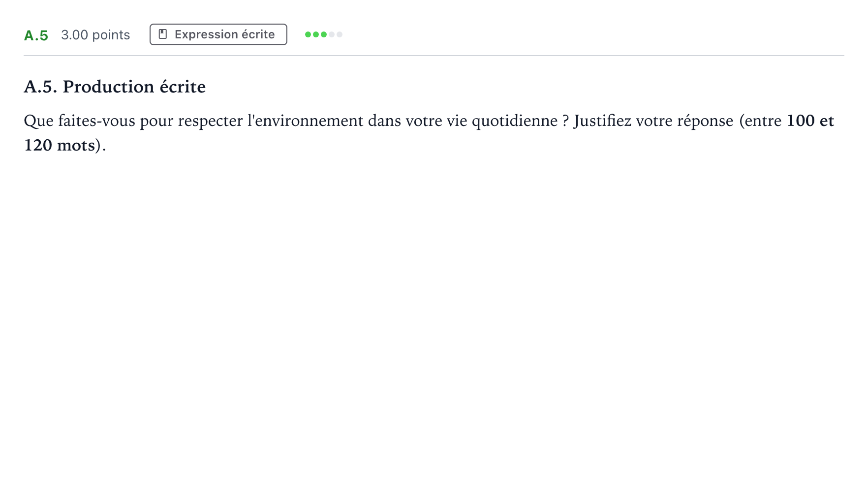This screenshot has width=868, height=495.
Task: Click the word Justifiez in the question
Action: coord(602,121)
